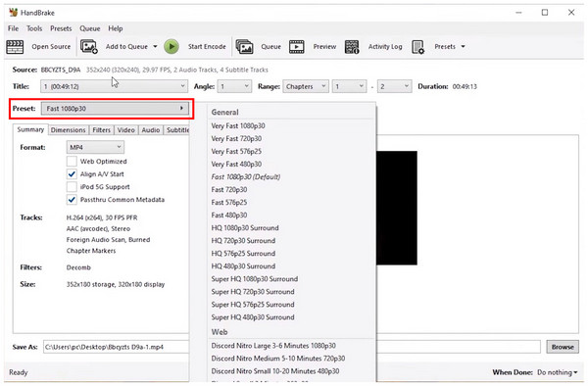Open When Done Do nothing dropdown
Screen dimensions: 588x386
(x=558, y=372)
